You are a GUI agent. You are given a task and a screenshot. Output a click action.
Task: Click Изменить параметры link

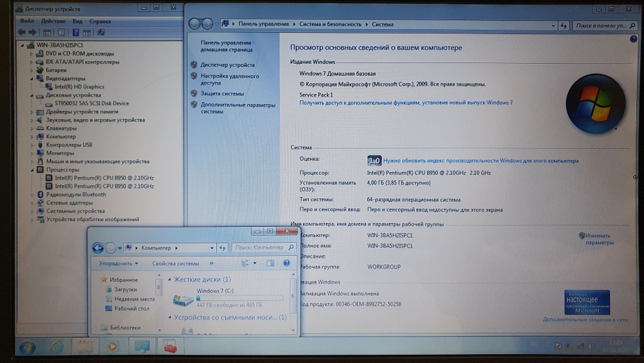click(599, 239)
